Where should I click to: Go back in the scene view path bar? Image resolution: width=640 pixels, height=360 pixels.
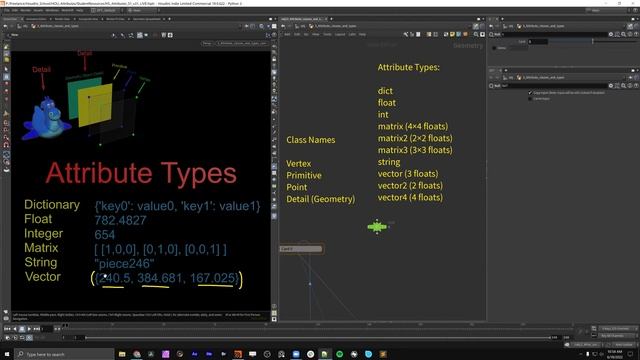click(5, 26)
